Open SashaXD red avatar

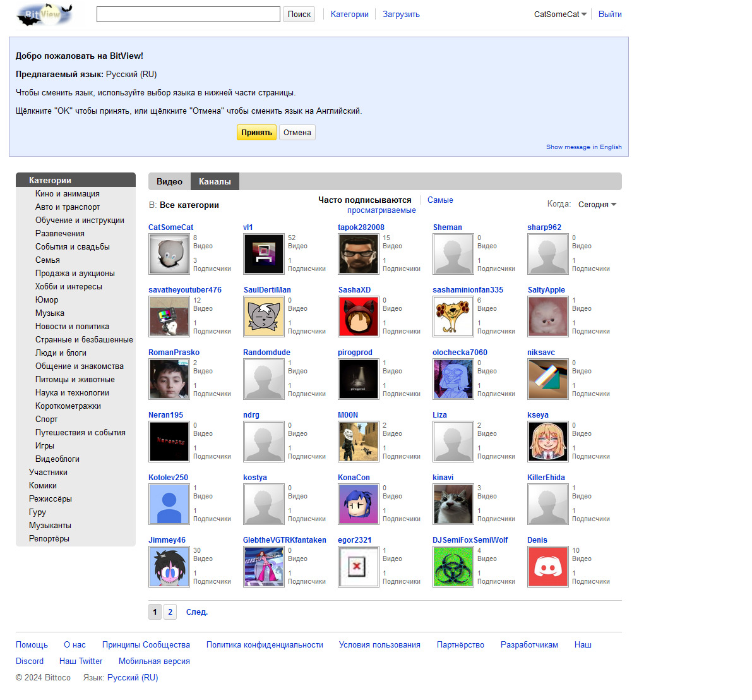358,317
